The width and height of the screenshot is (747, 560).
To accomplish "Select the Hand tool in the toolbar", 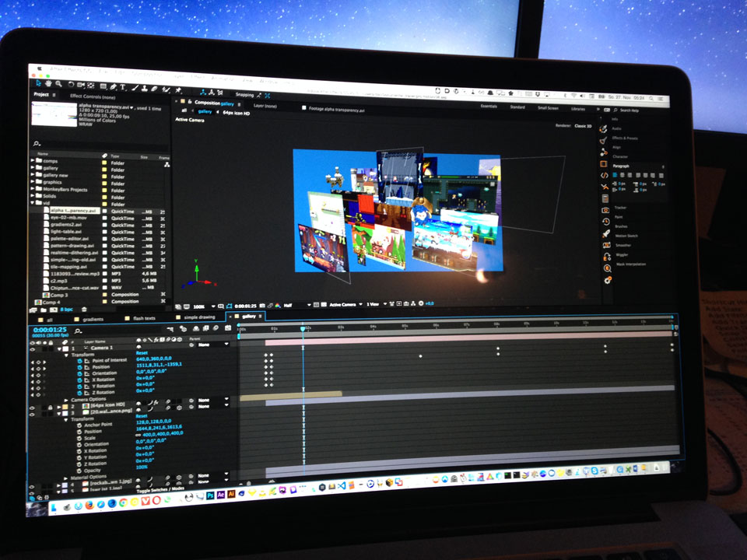I will 48,84.
